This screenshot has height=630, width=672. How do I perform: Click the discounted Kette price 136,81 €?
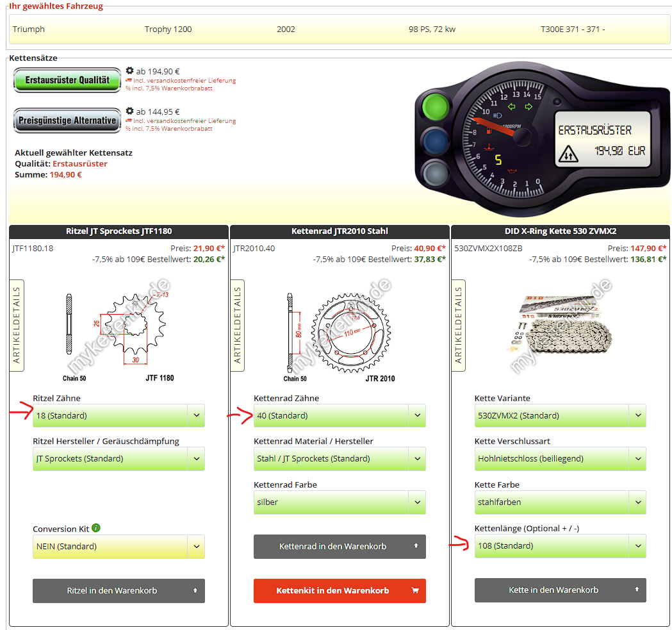coord(648,259)
